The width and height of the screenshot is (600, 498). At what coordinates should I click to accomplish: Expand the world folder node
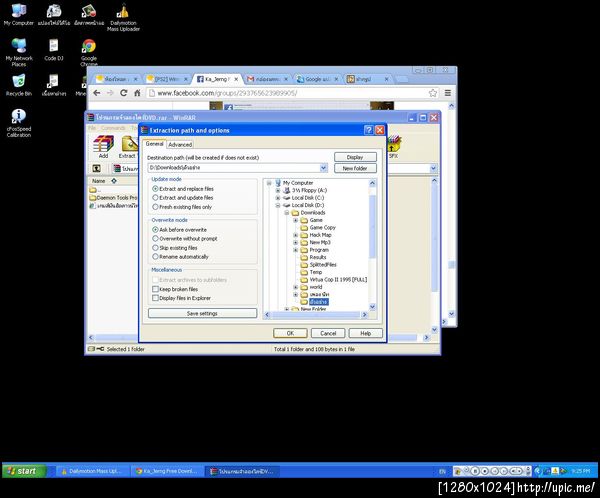tap(295, 287)
